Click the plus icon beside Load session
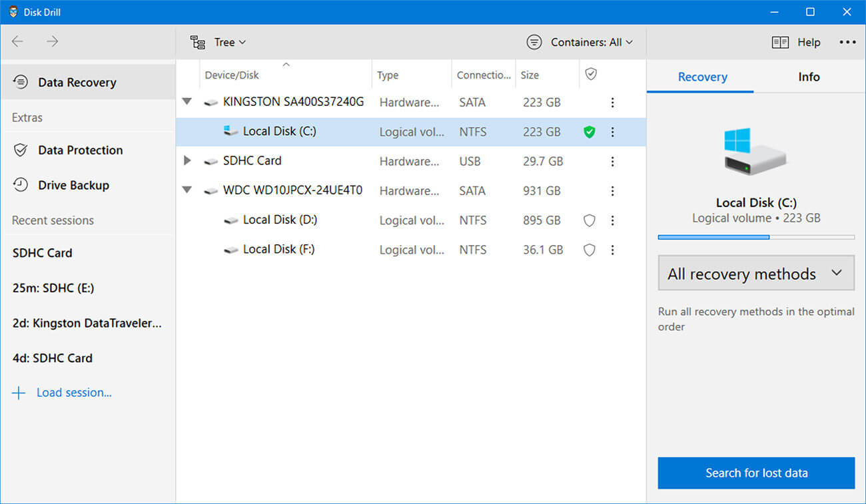This screenshot has width=866, height=504. (x=19, y=393)
